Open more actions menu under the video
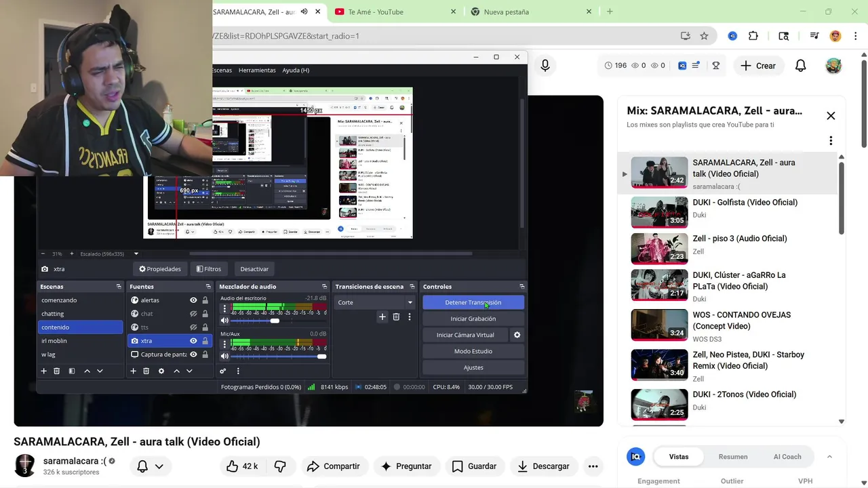868x488 pixels. [593, 466]
